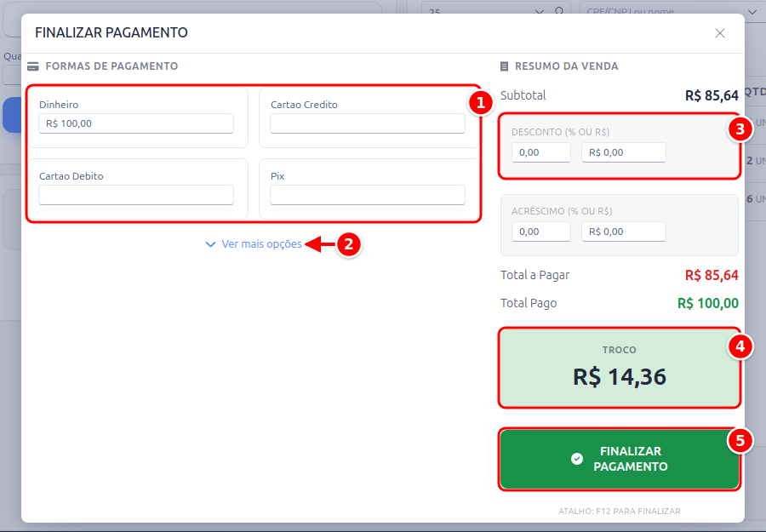This screenshot has height=532, width=766.
Task: Close the Finalizar Pagamento dialog
Action: [x=719, y=33]
